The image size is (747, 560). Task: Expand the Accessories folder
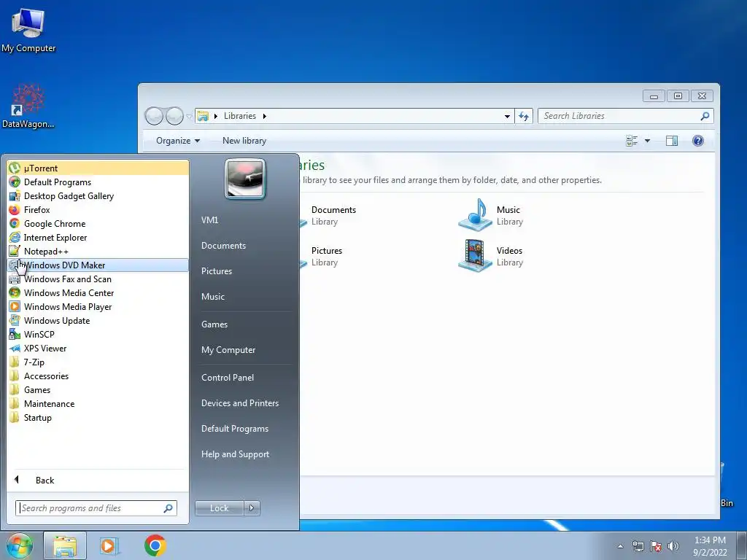(98, 376)
